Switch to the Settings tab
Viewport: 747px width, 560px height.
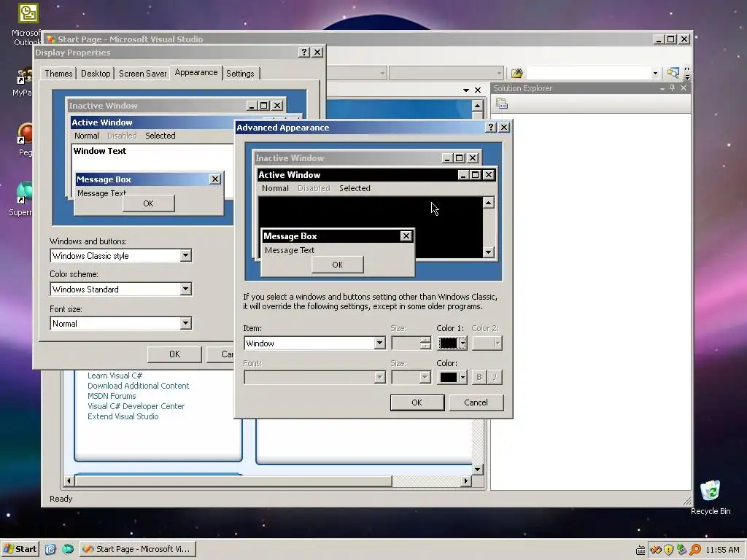tap(240, 74)
